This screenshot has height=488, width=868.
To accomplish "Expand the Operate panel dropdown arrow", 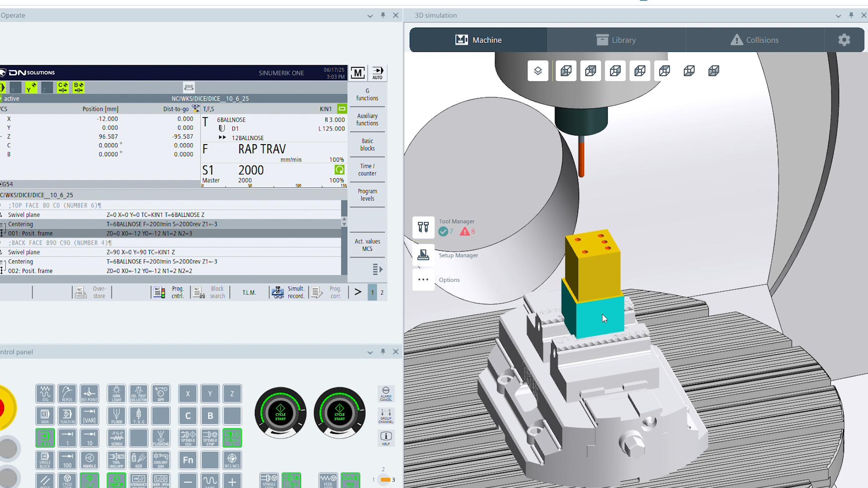I will coord(370,15).
